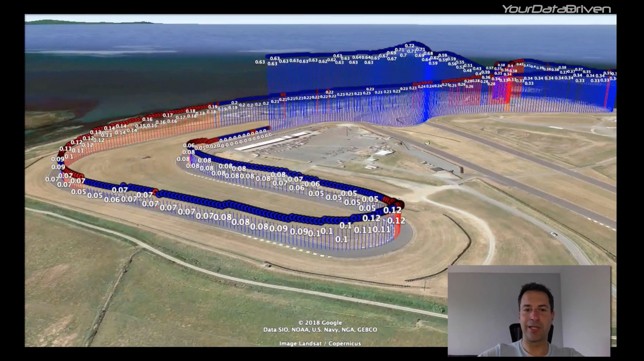
Task: Select the '0.56' data label
Action: click(x=452, y=64)
